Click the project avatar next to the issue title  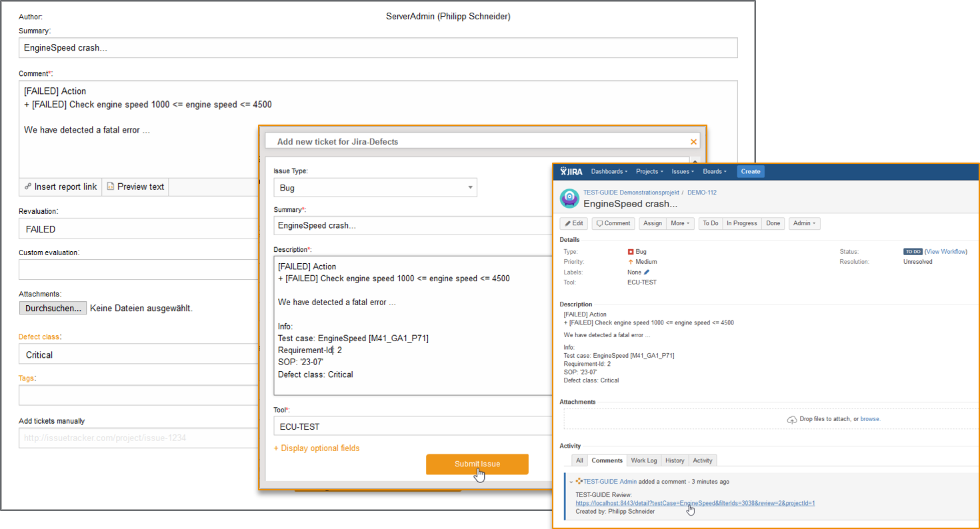coord(569,199)
